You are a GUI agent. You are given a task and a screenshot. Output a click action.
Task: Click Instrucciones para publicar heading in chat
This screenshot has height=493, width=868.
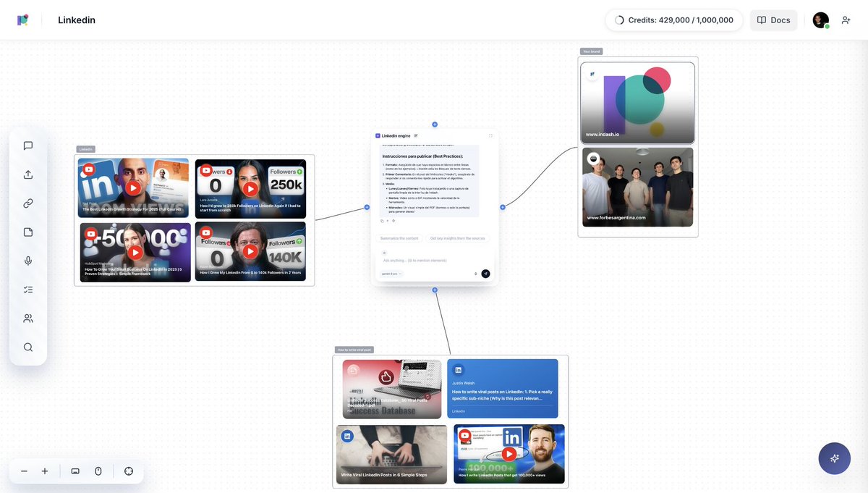[422, 156]
